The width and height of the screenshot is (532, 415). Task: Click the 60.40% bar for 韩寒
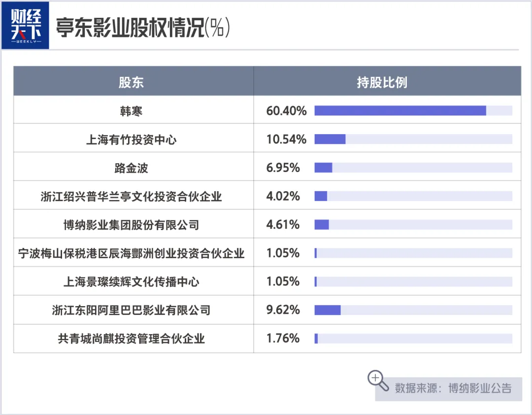click(400, 111)
